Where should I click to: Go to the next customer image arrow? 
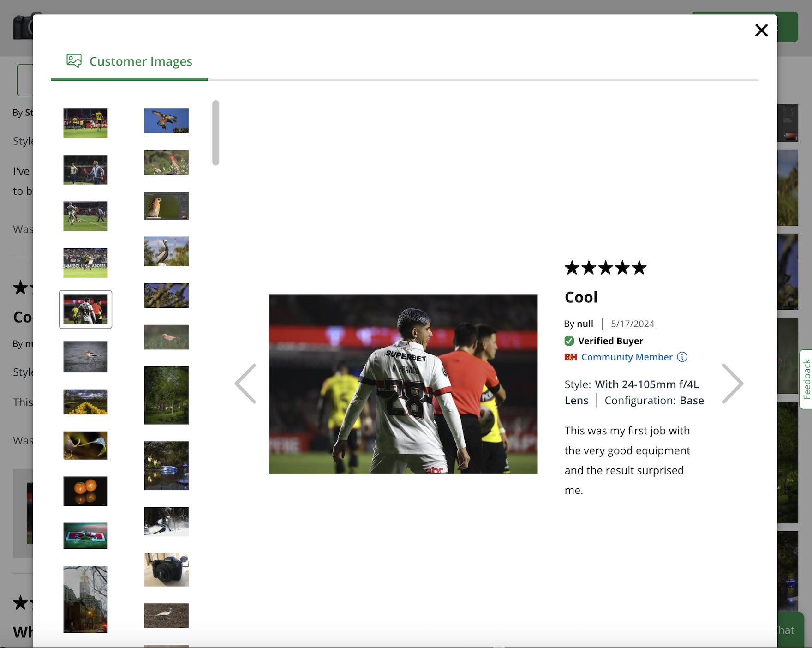[732, 384]
